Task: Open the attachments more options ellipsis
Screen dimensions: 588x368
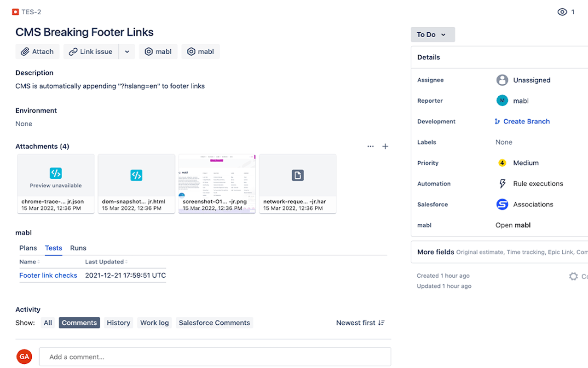Action: point(370,146)
